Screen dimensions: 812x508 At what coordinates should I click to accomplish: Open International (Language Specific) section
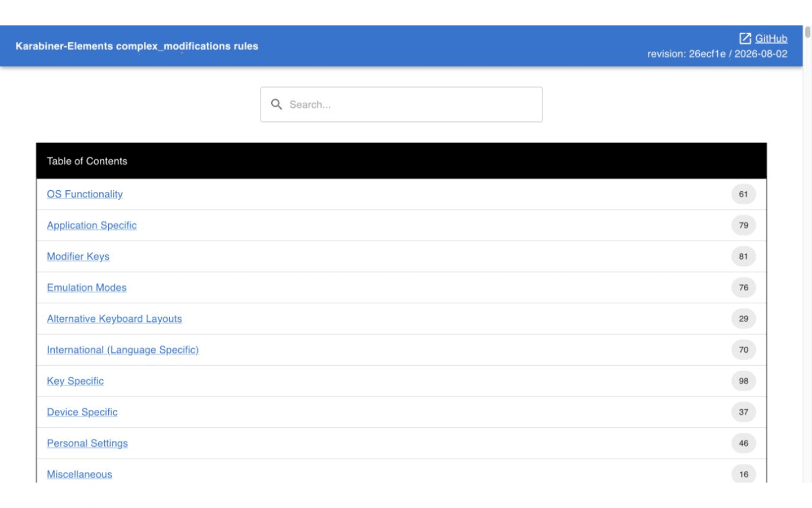point(123,350)
